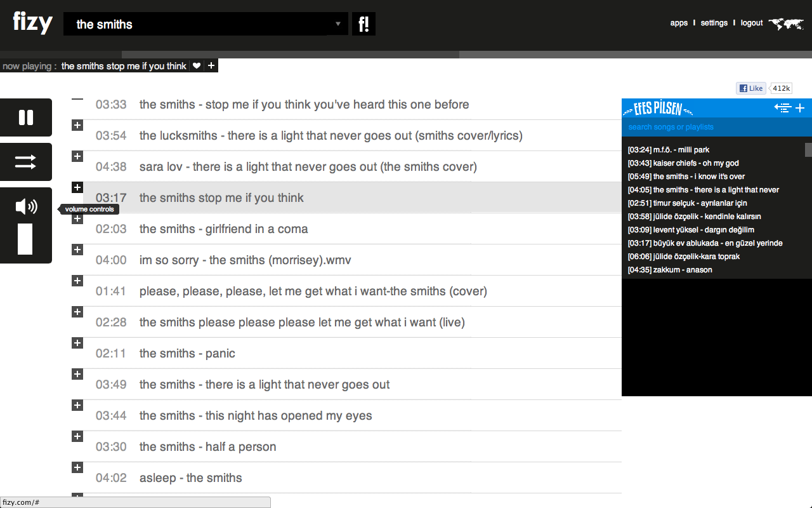Create new playlist with panel plus icon
The height and width of the screenshot is (508, 812).
tap(800, 108)
